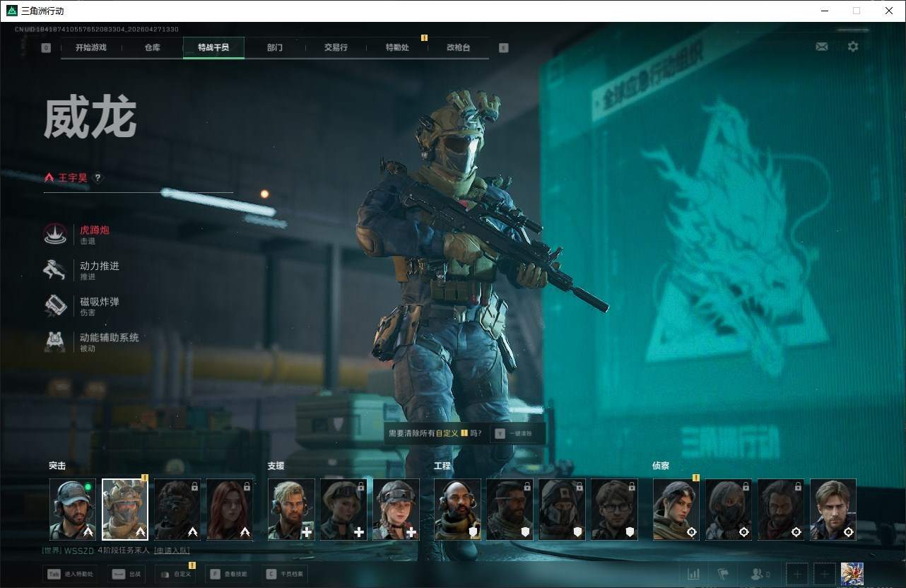Open the friends list icon showing 0
Screen dimensions: 906x588
click(x=760, y=574)
